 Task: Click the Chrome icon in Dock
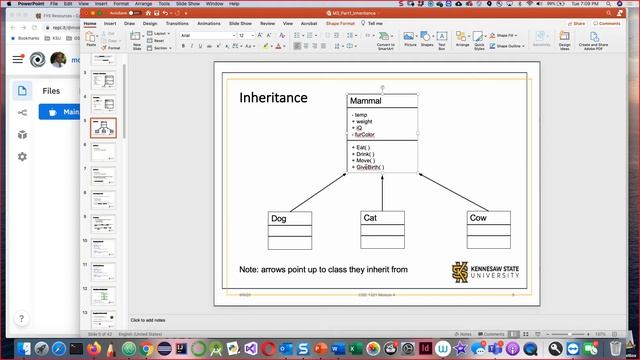click(x=146, y=349)
